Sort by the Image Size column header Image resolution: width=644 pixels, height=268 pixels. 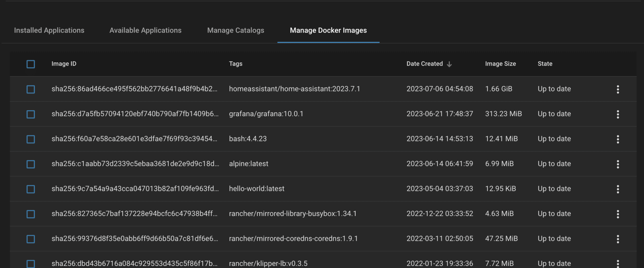pyautogui.click(x=500, y=64)
